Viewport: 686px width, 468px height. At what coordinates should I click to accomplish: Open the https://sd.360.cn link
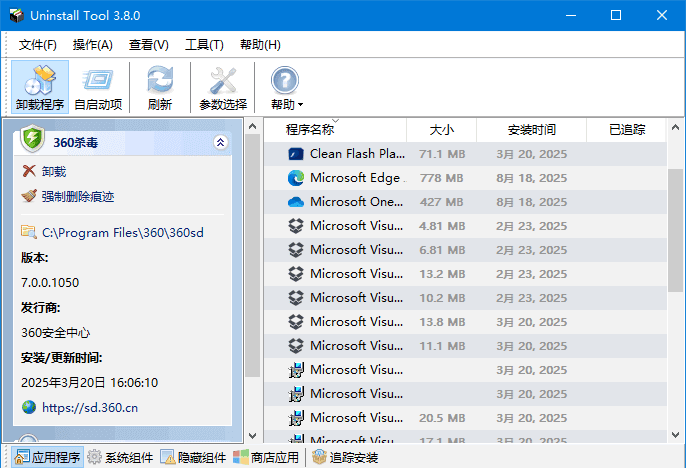(x=90, y=408)
